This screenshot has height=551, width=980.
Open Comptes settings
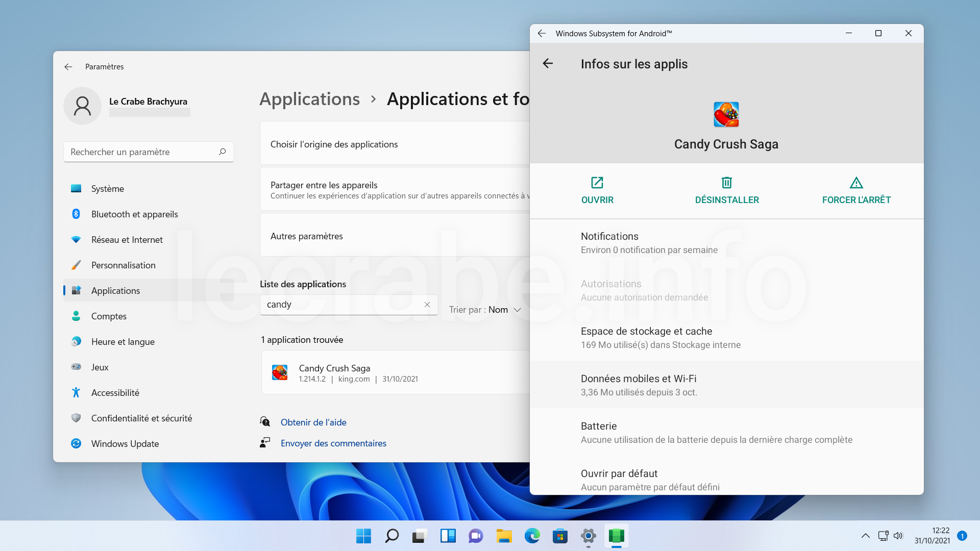[149, 316]
